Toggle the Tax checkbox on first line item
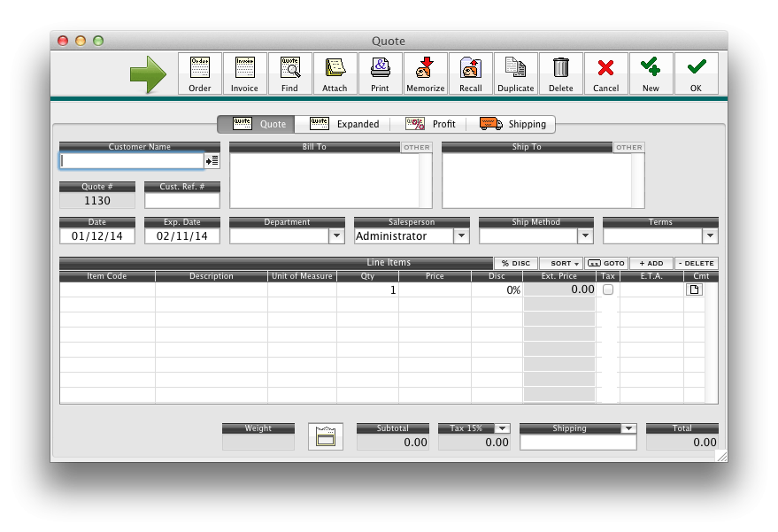 [x=608, y=289]
